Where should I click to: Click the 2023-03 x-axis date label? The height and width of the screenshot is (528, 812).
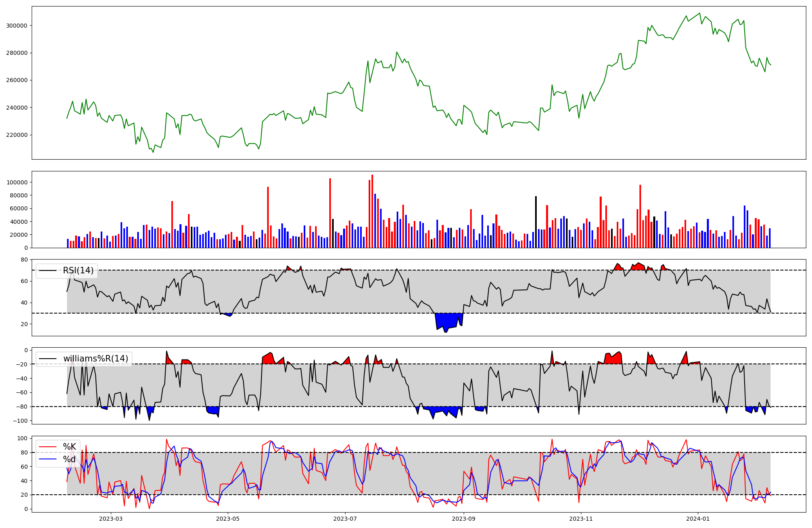click(x=110, y=519)
